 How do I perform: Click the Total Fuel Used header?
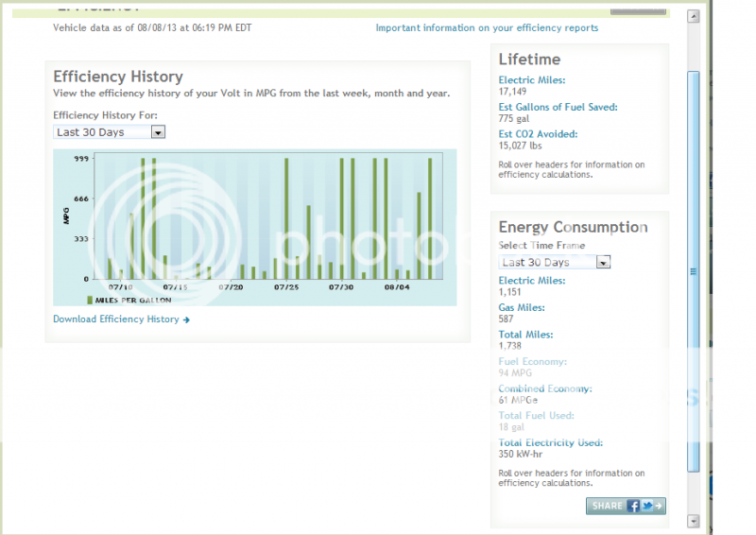tap(536, 415)
